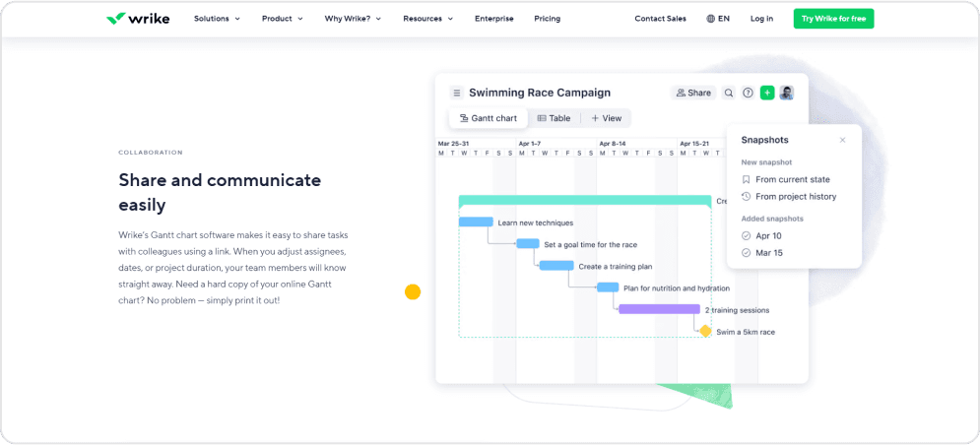Screen dimensions: 980x445
Task: Expand the Product dropdown menu
Action: point(282,19)
